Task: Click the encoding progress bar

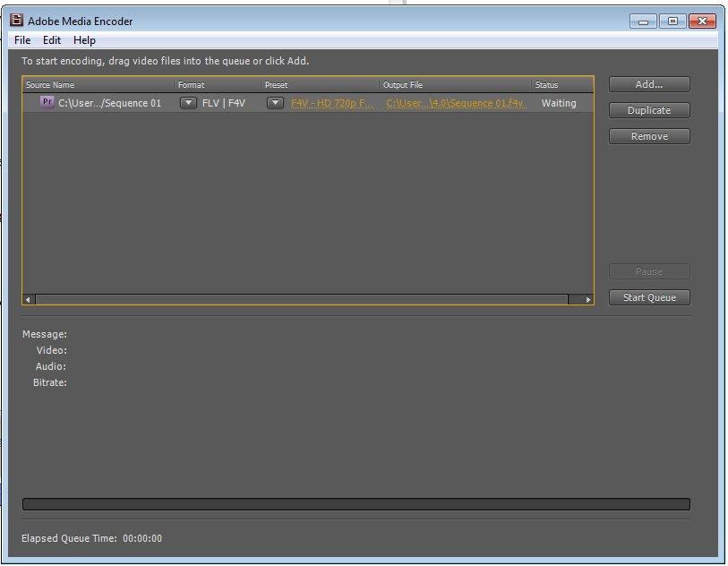Action: pos(356,504)
